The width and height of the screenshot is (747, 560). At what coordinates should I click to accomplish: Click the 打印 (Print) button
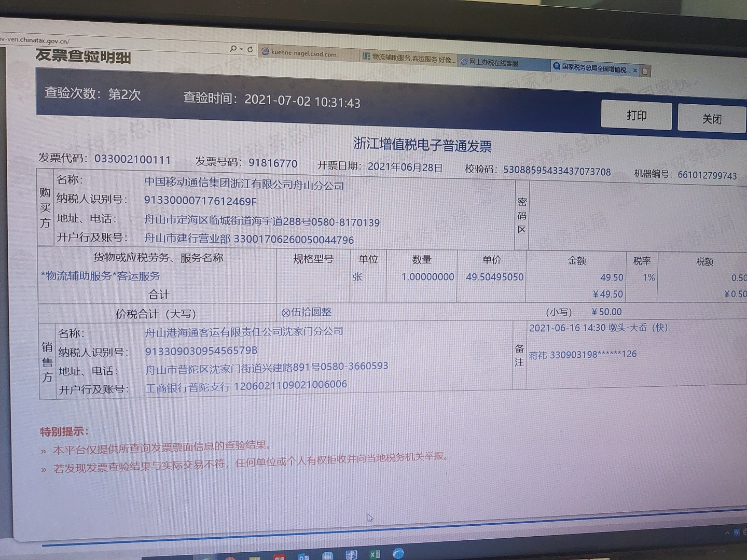click(x=637, y=115)
